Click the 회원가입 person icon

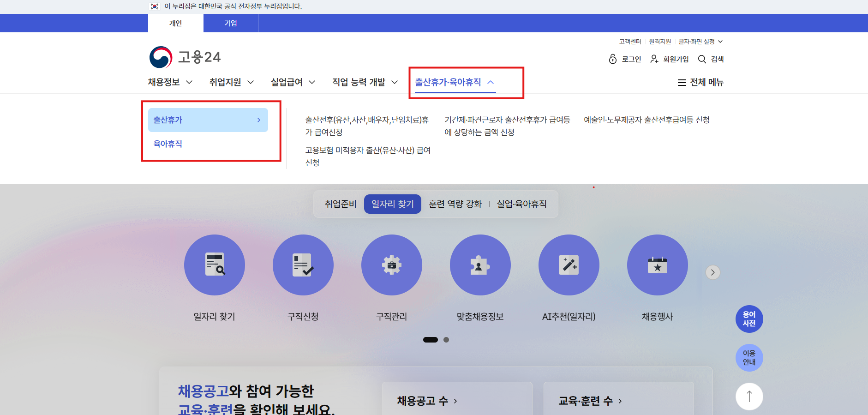[x=654, y=59]
